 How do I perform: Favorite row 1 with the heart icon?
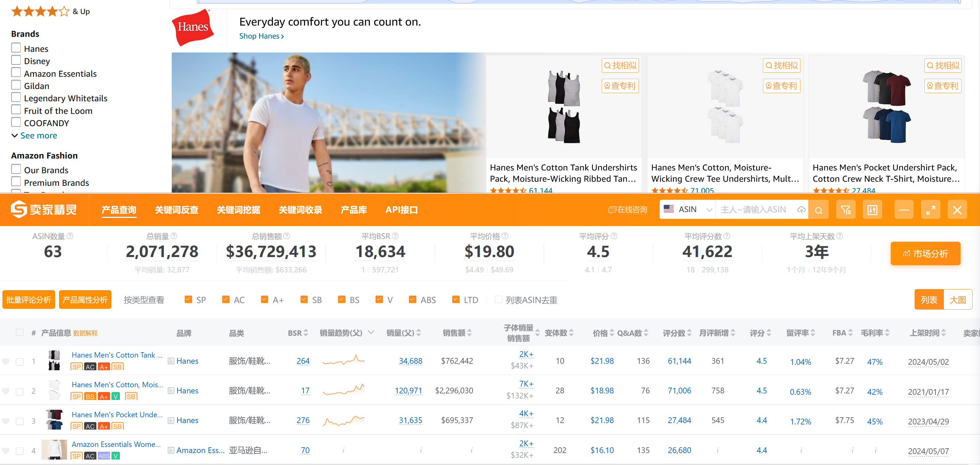point(6,361)
